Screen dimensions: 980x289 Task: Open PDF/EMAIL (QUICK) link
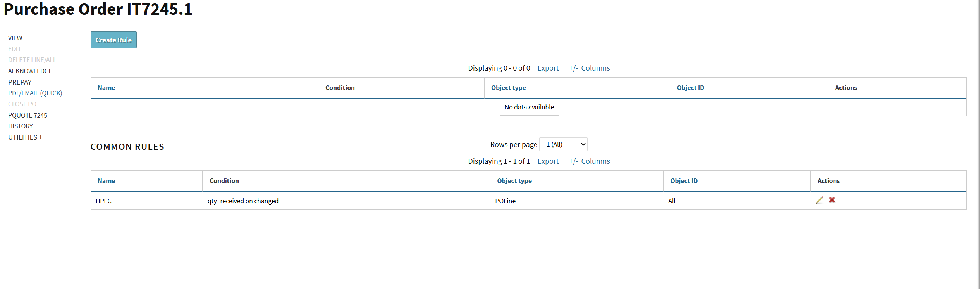(35, 93)
